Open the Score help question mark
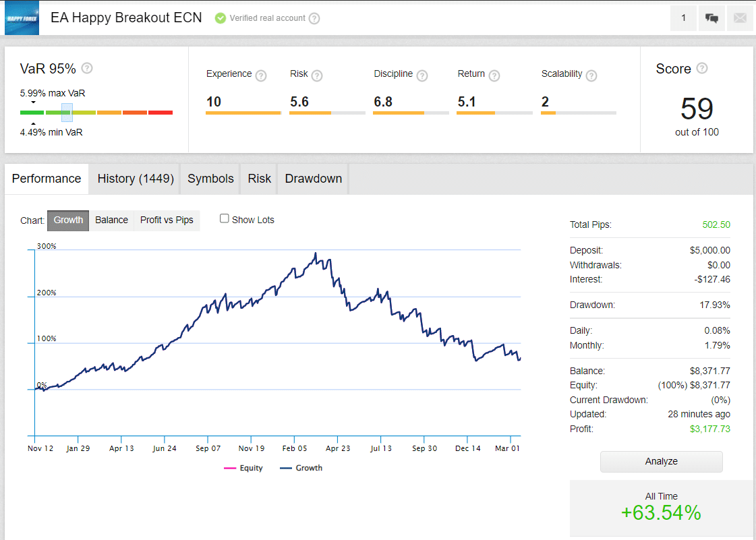756x540 pixels. point(702,69)
